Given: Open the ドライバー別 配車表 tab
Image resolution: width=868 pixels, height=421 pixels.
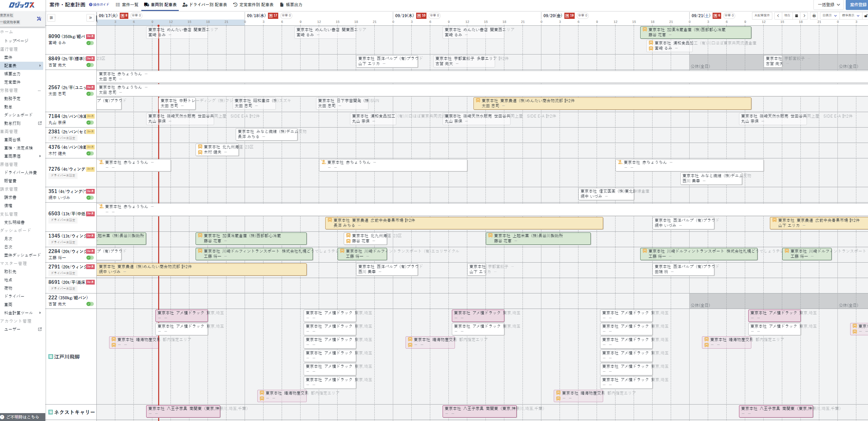Looking at the screenshot, I should (x=205, y=5).
